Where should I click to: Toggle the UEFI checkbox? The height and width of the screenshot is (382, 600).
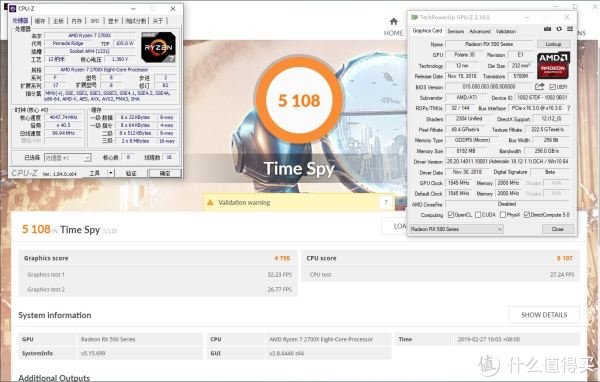click(x=553, y=87)
